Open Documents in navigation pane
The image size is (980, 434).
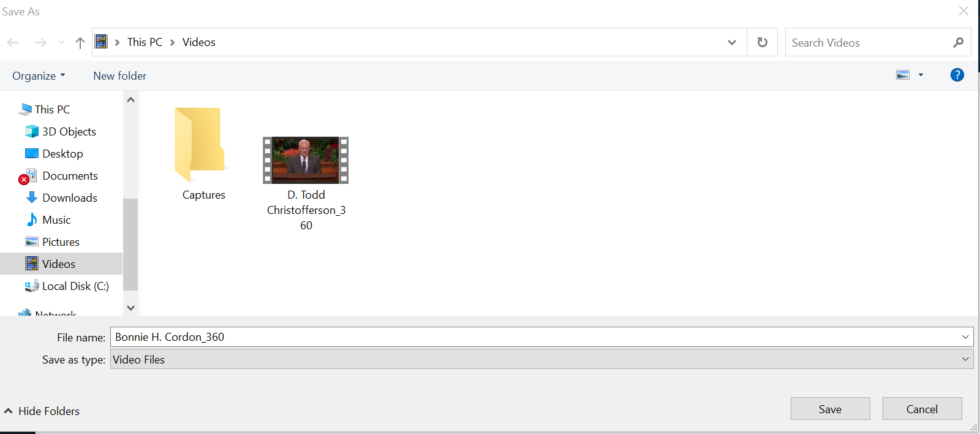point(70,176)
